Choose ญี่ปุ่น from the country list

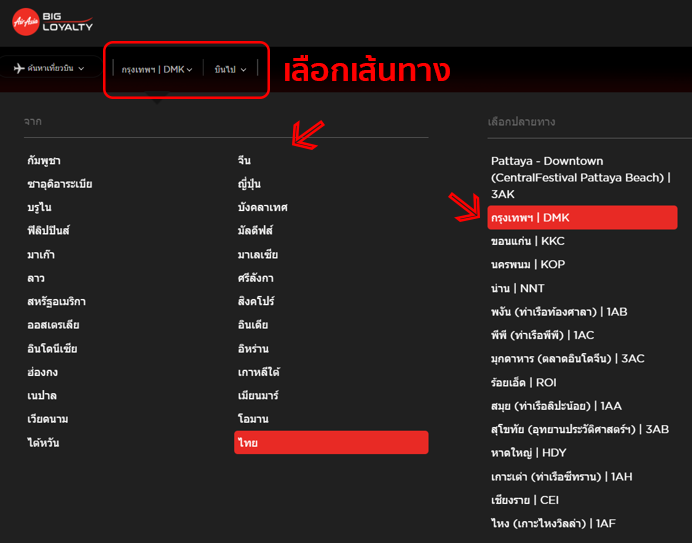pyautogui.click(x=248, y=184)
